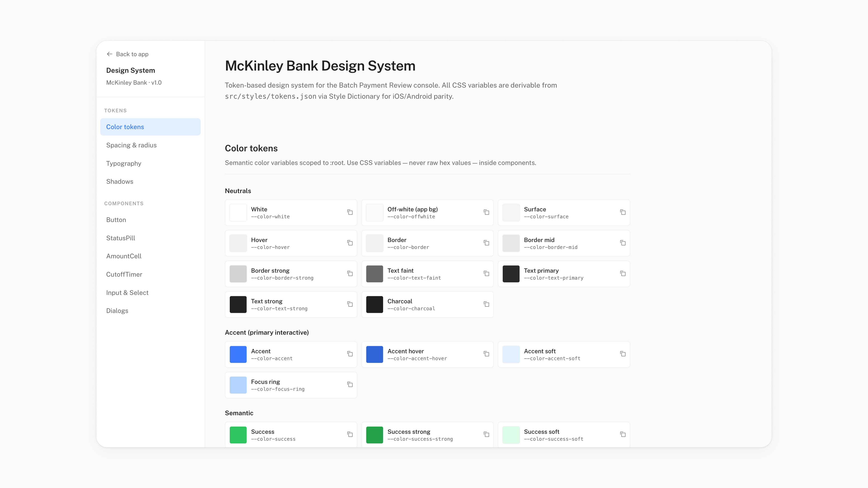Copy the Off-white (app bg) token
The image size is (868, 488).
tap(486, 212)
